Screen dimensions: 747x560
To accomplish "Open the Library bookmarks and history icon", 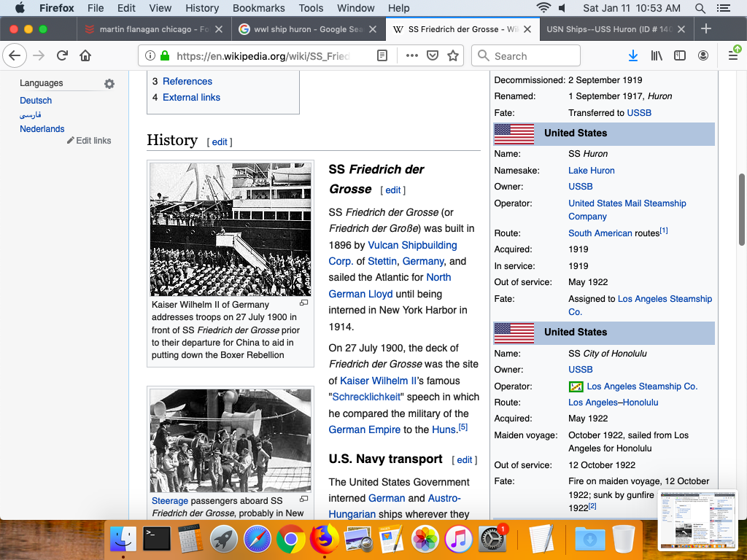I will coord(657,55).
